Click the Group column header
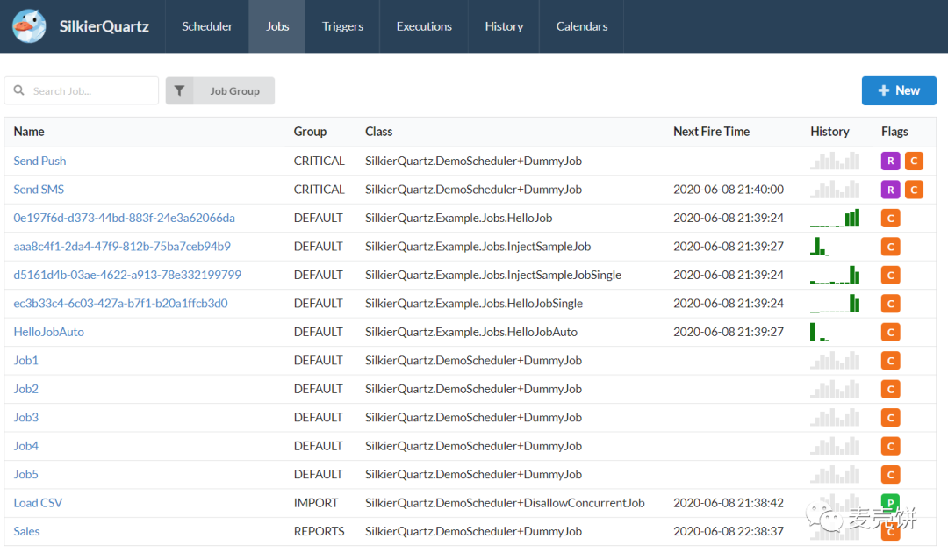948x560 pixels. pyautogui.click(x=310, y=132)
